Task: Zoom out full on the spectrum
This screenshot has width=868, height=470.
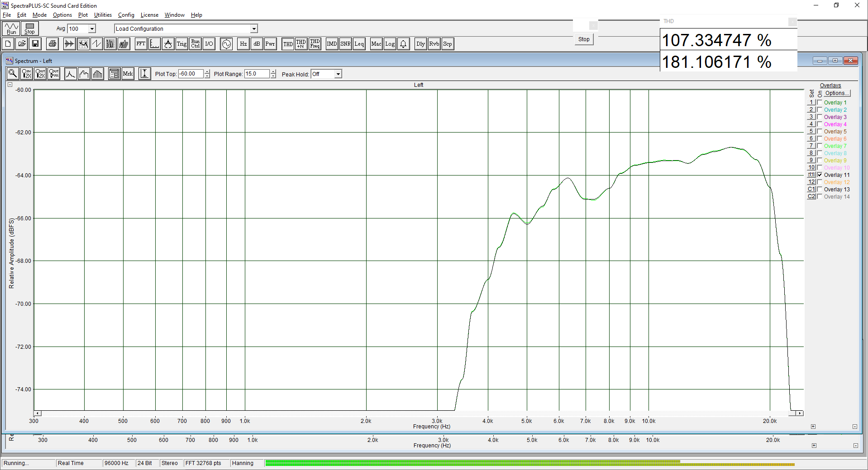Action: (x=54, y=74)
